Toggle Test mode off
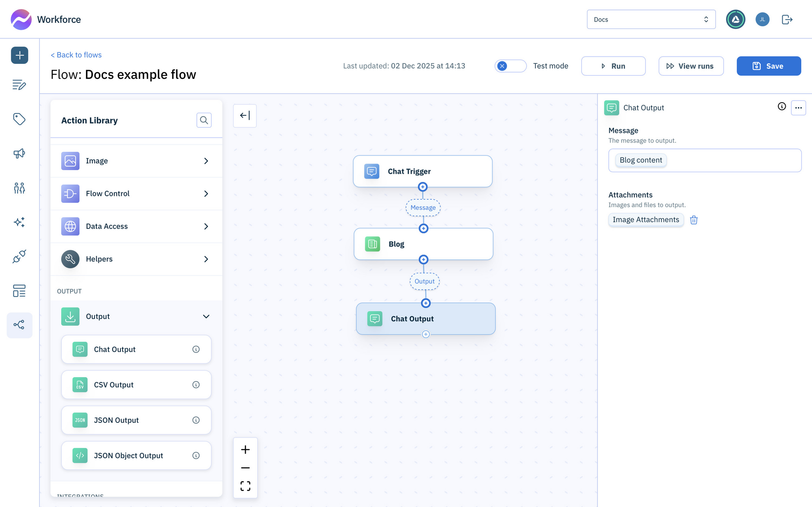 click(x=510, y=66)
